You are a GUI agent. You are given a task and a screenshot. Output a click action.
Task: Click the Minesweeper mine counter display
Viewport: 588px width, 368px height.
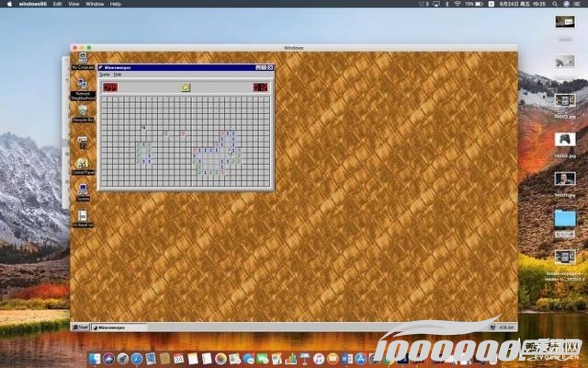[x=110, y=87]
